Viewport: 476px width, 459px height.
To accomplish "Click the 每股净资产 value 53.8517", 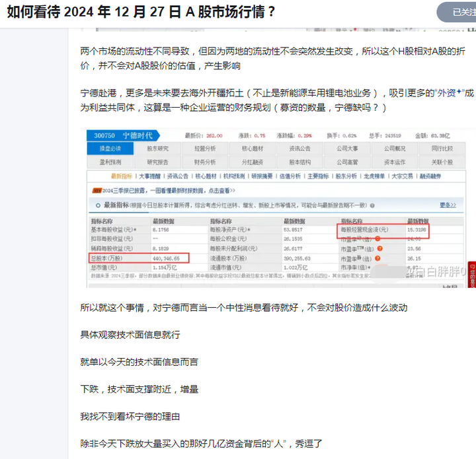I will pos(293,230).
